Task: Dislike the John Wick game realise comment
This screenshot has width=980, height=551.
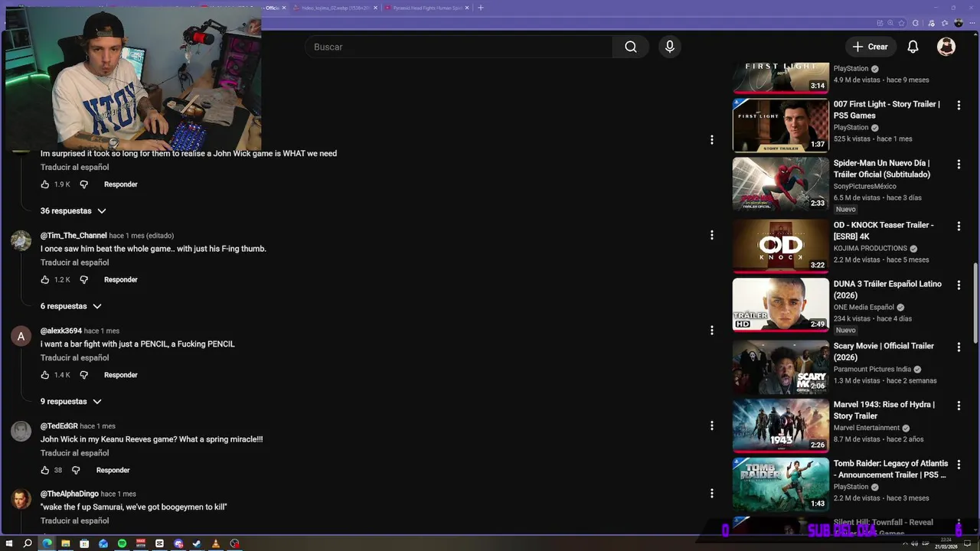Action: coord(84,184)
